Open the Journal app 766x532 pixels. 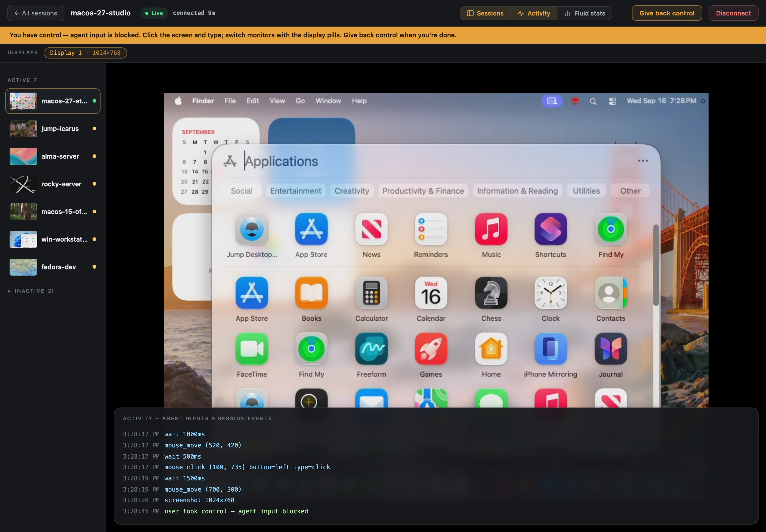tap(611, 349)
